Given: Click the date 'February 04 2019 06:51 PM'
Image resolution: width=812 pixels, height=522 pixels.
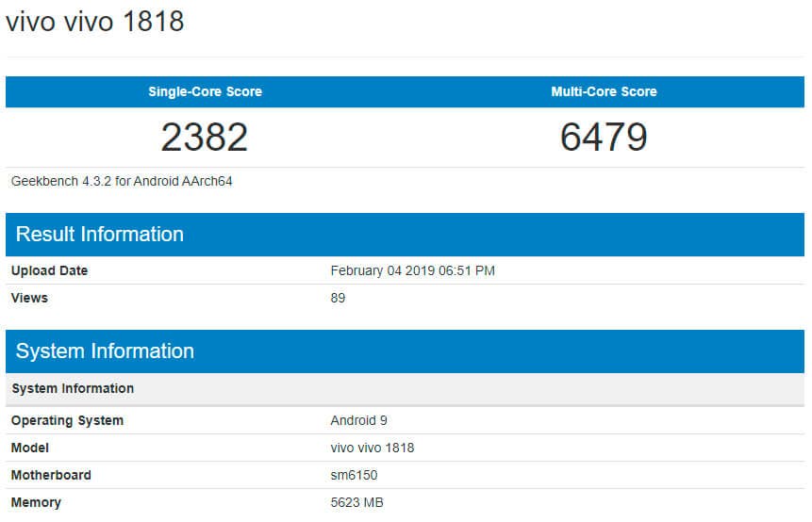Looking at the screenshot, I should (413, 270).
